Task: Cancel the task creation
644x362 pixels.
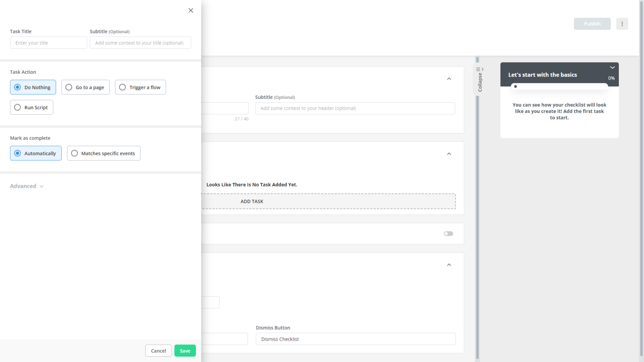Action: pyautogui.click(x=158, y=351)
